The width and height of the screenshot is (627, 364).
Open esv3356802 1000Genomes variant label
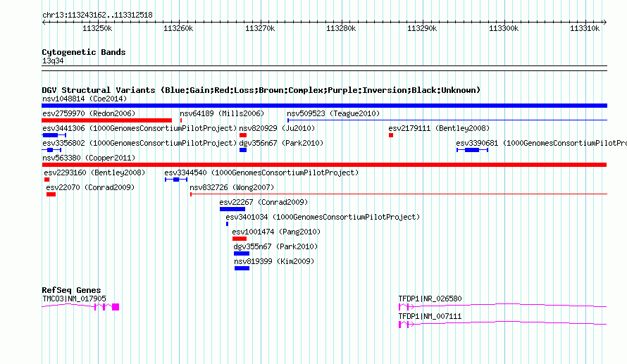tap(139, 143)
